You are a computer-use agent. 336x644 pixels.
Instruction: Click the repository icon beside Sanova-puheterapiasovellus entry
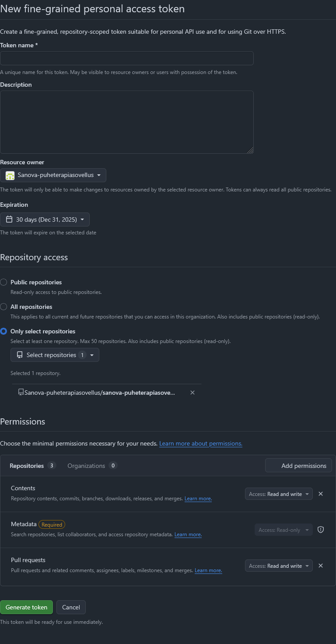tap(21, 392)
